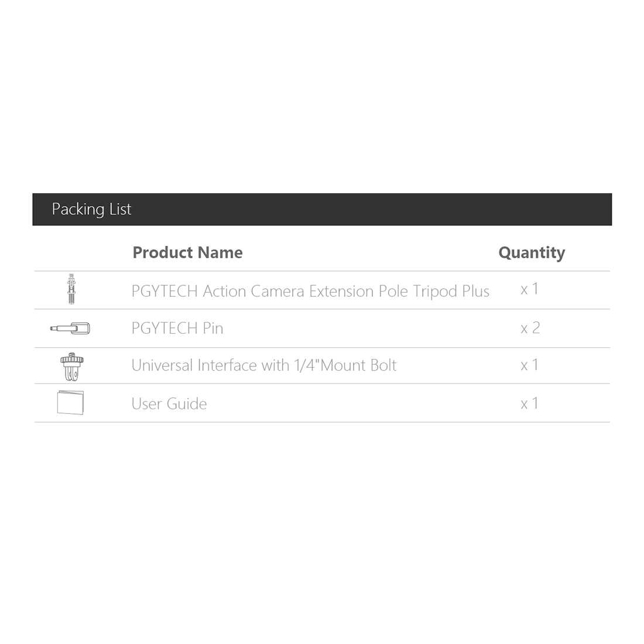
Task: Click the x 1 quantity for tripod
Action: [530, 289]
